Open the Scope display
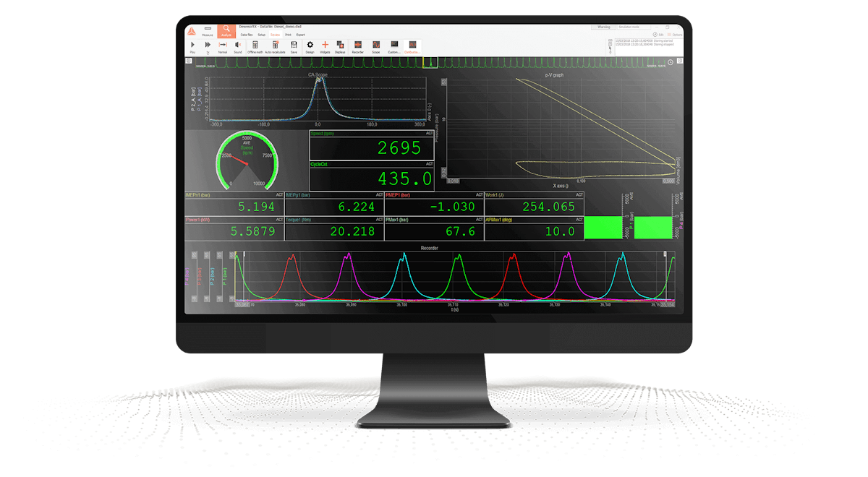The width and height of the screenshot is (868, 477). (376, 47)
